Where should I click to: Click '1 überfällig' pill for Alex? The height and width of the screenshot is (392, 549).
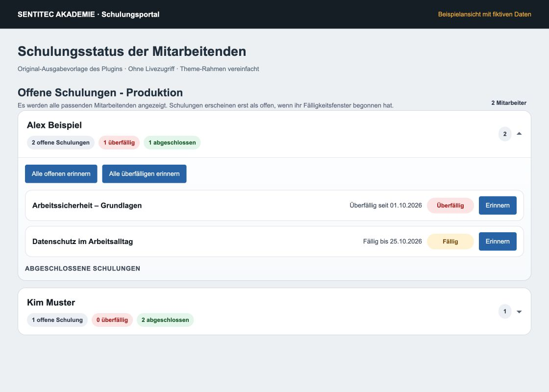pyautogui.click(x=119, y=143)
